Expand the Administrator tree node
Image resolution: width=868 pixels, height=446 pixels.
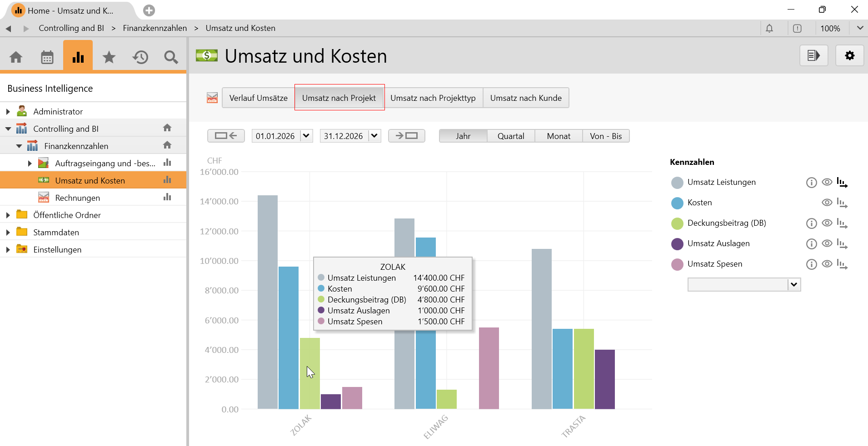pos(8,112)
